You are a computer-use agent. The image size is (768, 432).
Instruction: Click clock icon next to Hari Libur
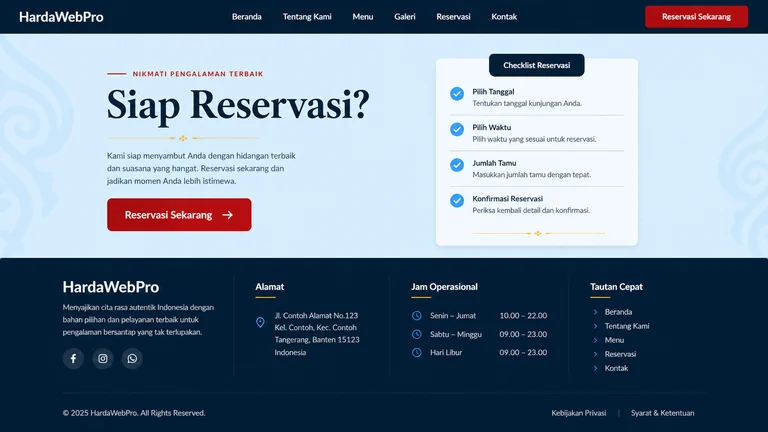416,352
